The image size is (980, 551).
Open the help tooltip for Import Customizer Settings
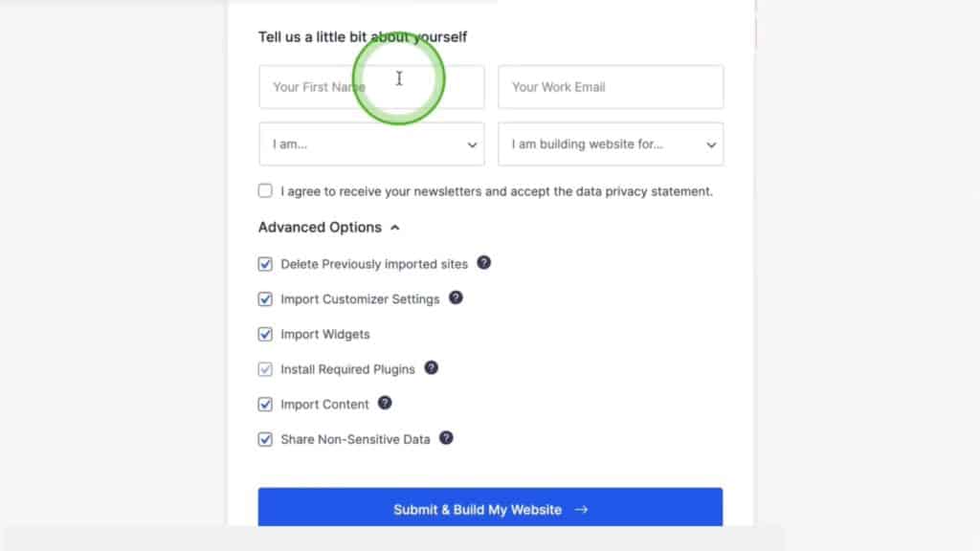pos(457,298)
